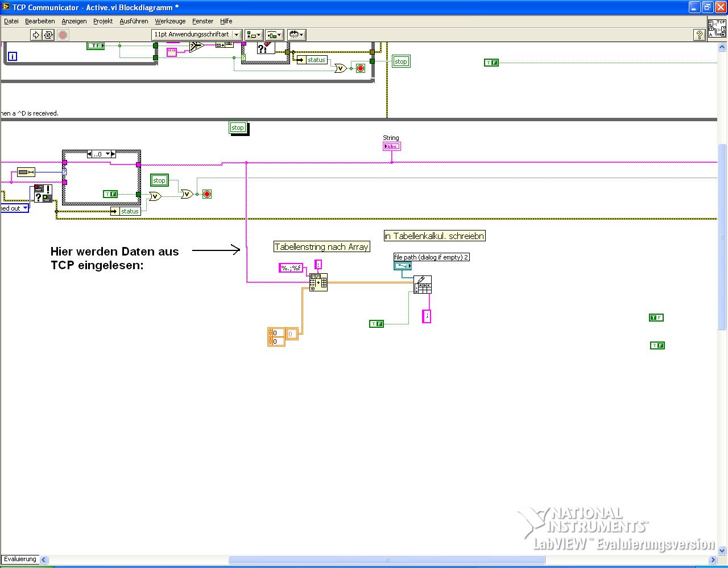Click the TCP VI icon in the corner

(x=717, y=27)
